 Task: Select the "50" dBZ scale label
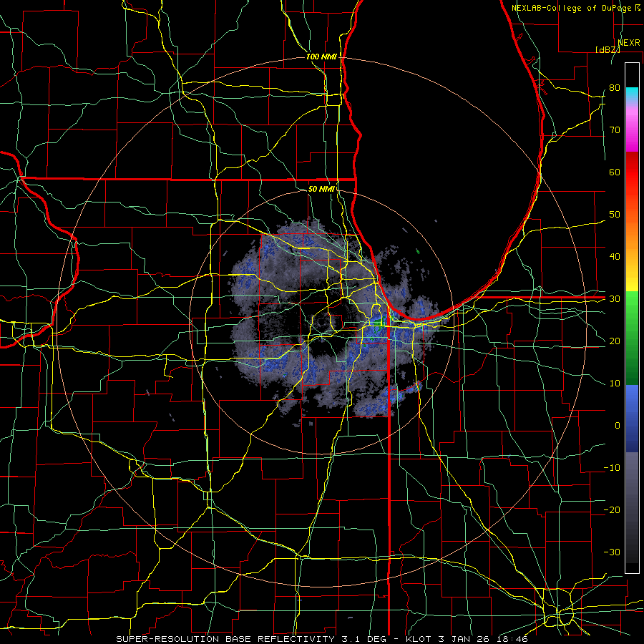point(615,215)
